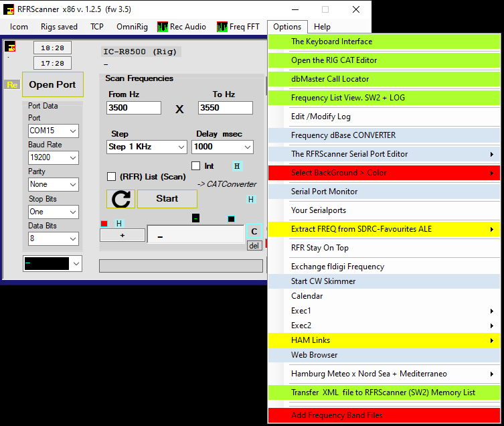Open the Help menu
504x426 pixels.
click(322, 27)
